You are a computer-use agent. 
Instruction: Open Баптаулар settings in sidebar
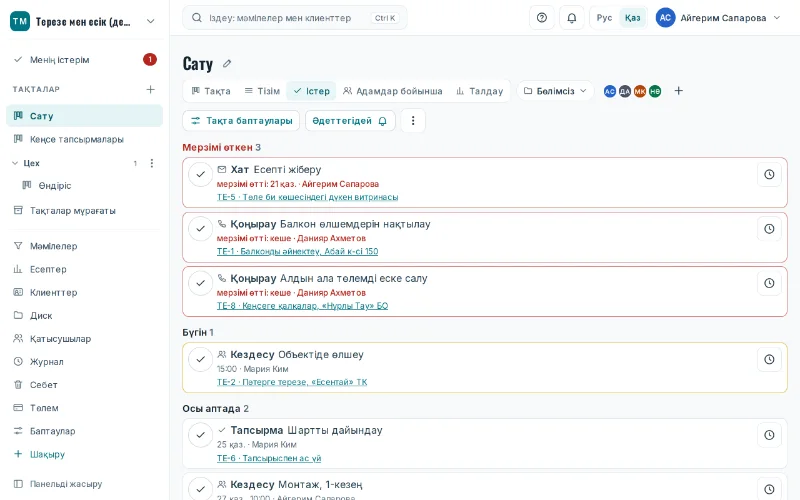click(84, 431)
